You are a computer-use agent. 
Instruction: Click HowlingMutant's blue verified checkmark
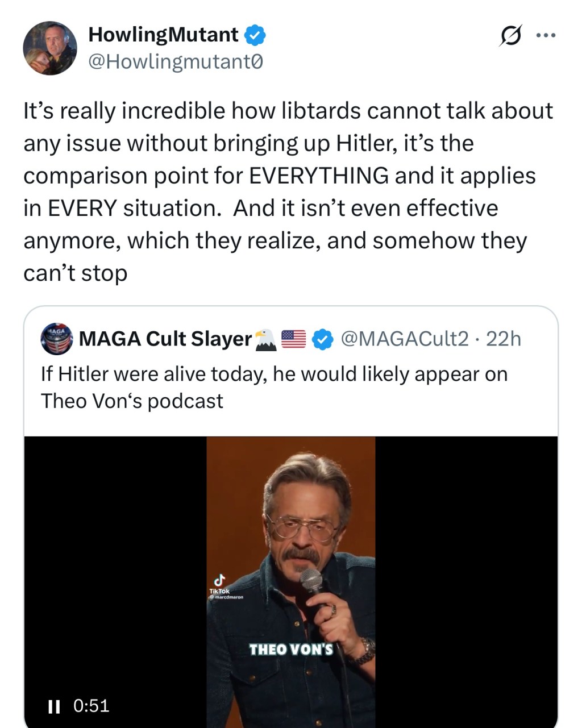[x=253, y=35]
